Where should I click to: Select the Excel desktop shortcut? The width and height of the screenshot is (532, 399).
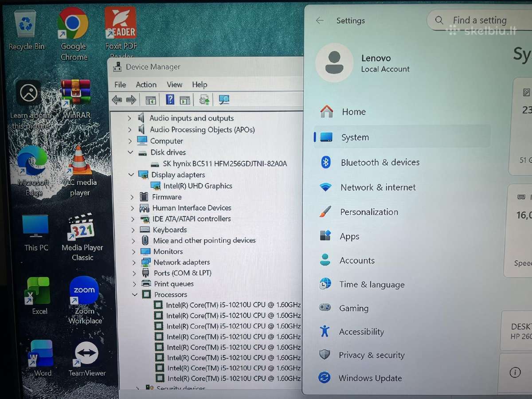point(39,296)
